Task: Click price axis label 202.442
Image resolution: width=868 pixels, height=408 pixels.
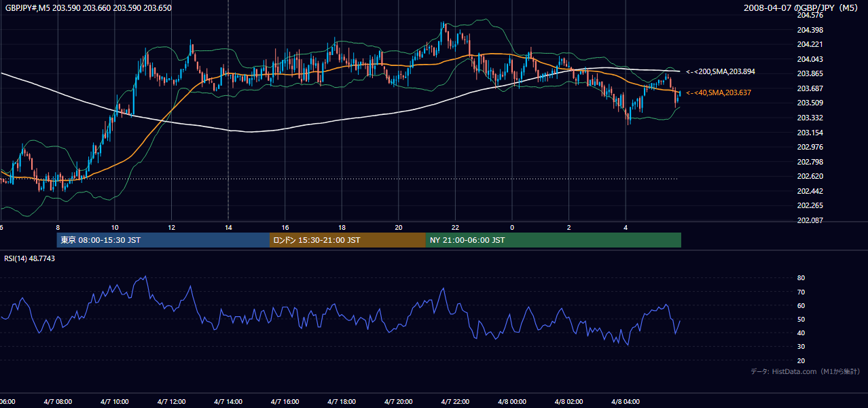Action: pos(810,191)
